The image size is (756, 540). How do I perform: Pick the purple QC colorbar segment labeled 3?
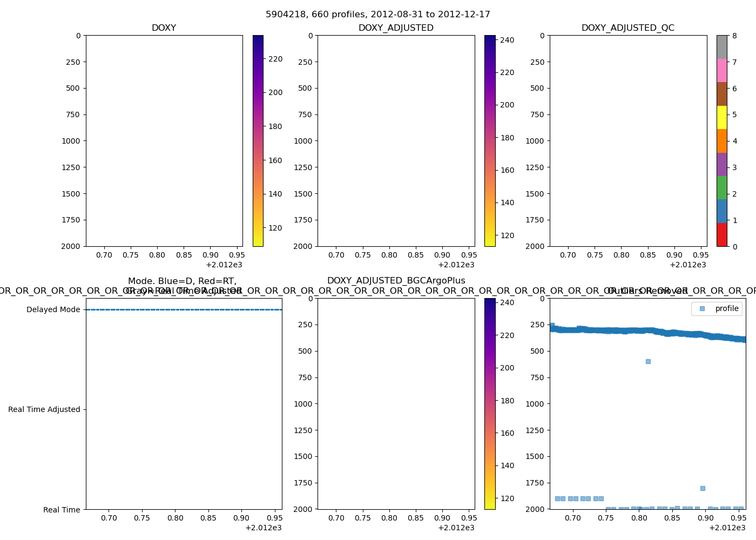721,164
